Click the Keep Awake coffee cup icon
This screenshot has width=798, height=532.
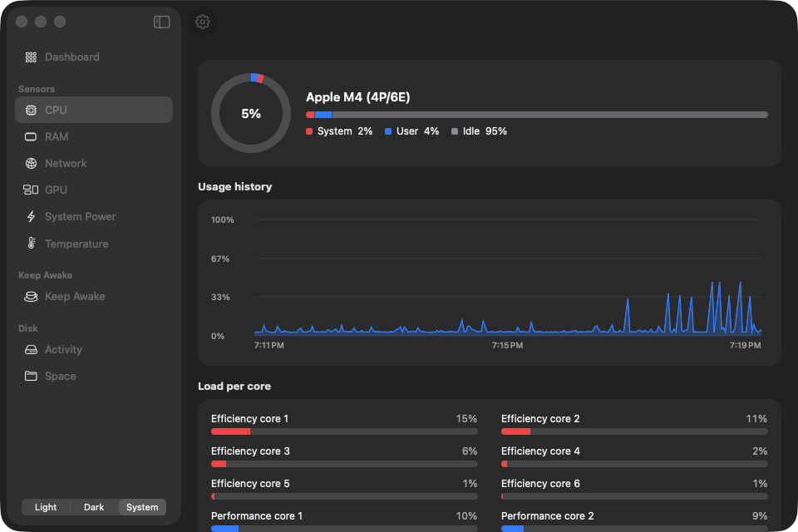31,296
